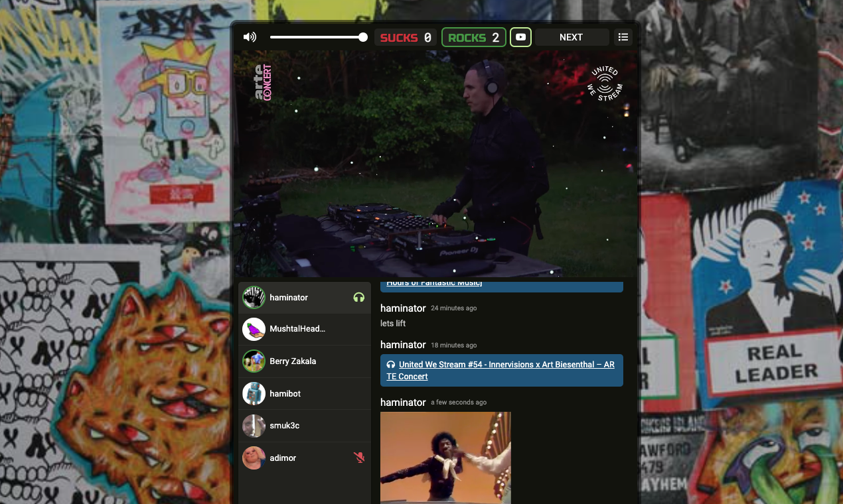
Task: Vote SUCKS on the current stream
Action: point(405,37)
